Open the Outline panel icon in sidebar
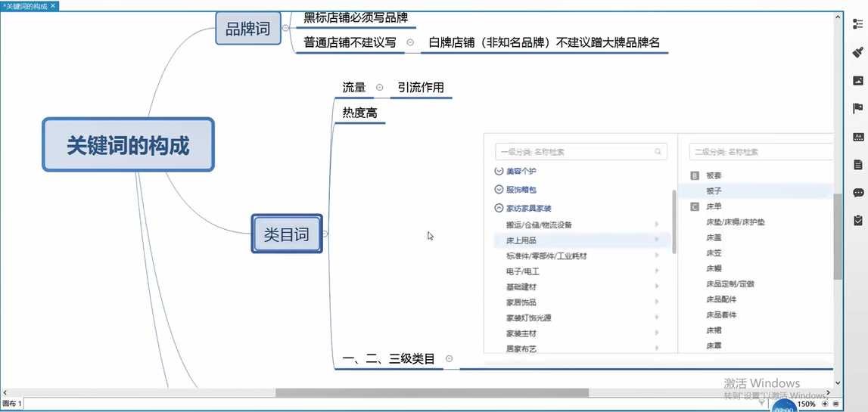868x412 pixels. tap(857, 24)
